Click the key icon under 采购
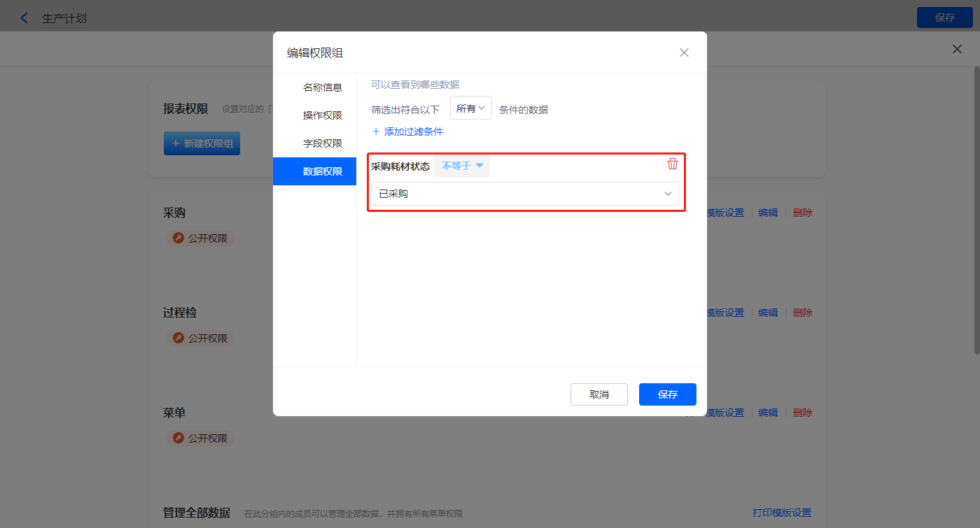Viewport: 980px width, 528px height. coord(178,238)
